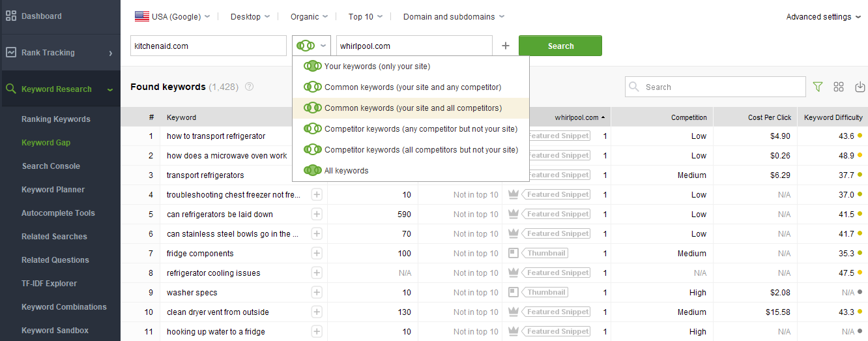Expand Advanced settings
Image resolution: width=868 pixels, height=341 pixels.
824,16
